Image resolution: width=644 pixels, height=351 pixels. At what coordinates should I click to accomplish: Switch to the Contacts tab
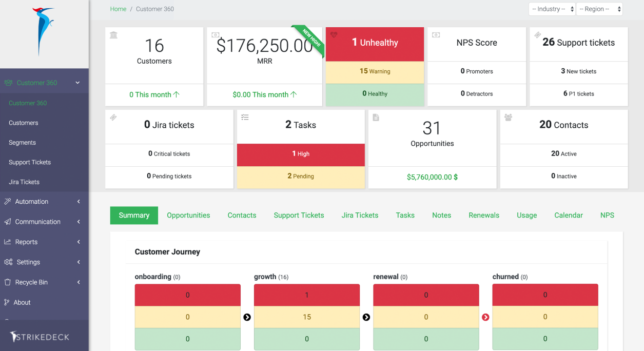[x=242, y=216]
